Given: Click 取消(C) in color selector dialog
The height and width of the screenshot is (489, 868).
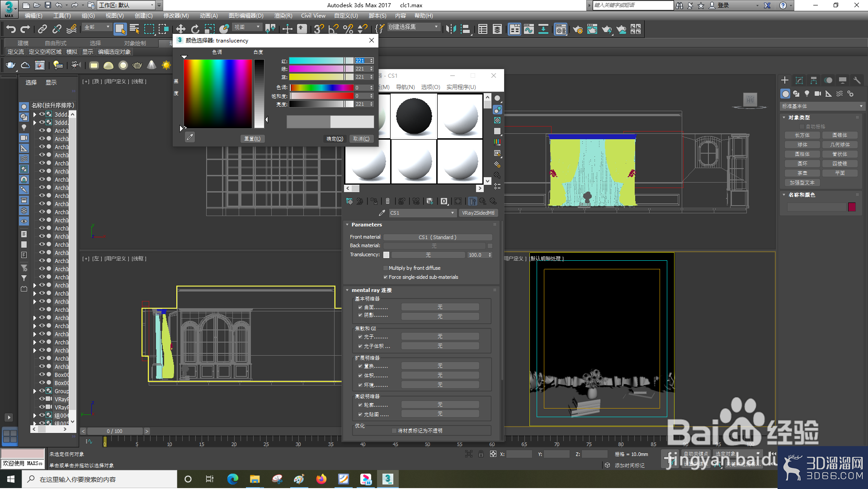Looking at the screenshot, I should pyautogui.click(x=361, y=139).
